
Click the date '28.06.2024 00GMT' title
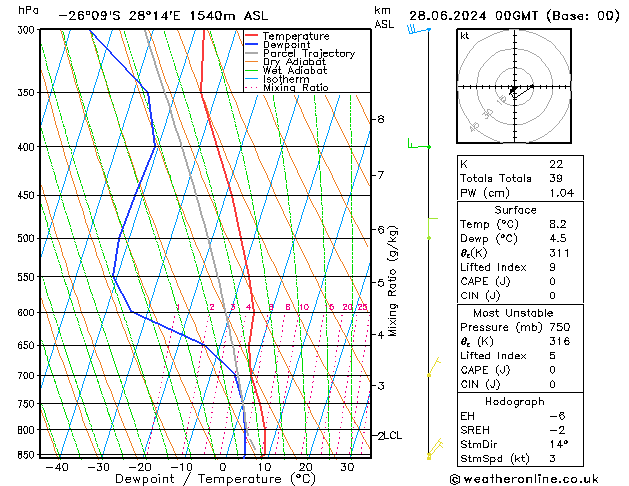point(474,16)
